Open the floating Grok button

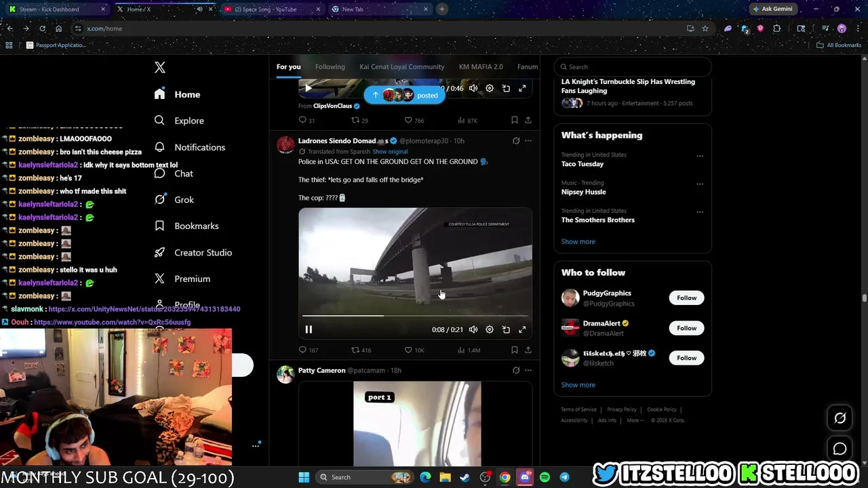pos(840,418)
